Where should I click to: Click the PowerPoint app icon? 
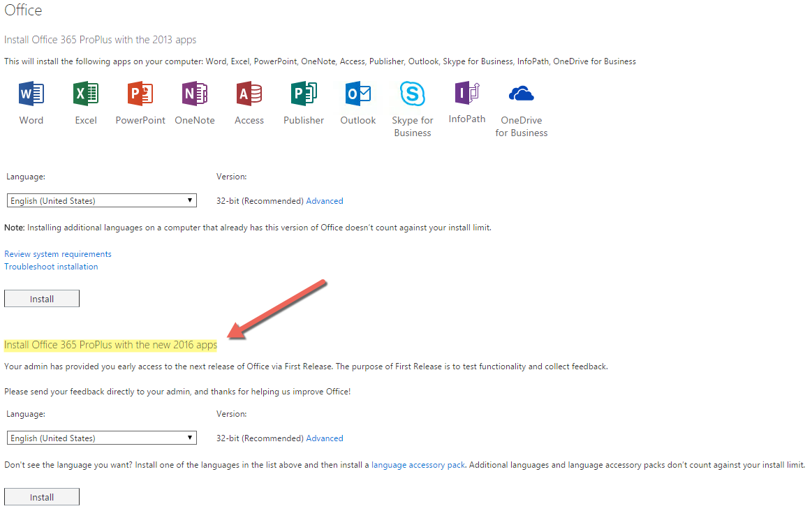[140, 94]
